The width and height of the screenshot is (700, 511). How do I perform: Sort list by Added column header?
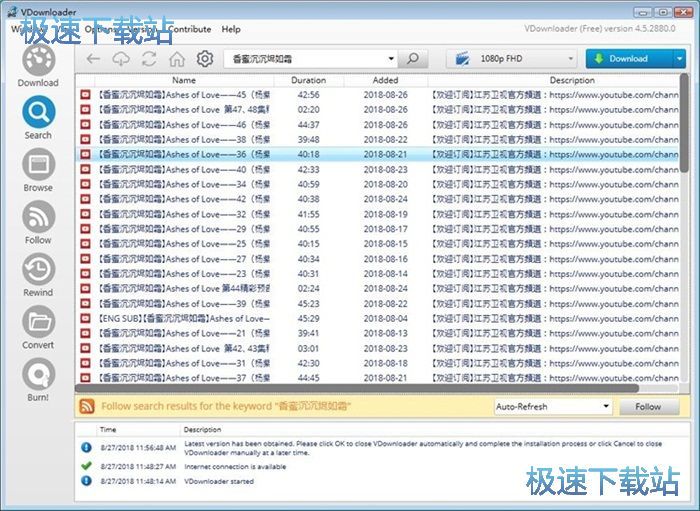[385, 80]
